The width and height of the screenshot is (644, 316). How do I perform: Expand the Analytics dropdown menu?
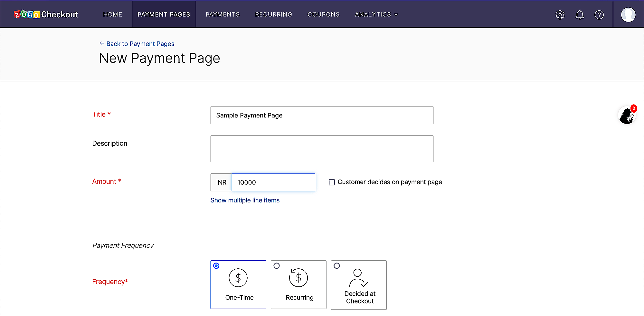376,14
